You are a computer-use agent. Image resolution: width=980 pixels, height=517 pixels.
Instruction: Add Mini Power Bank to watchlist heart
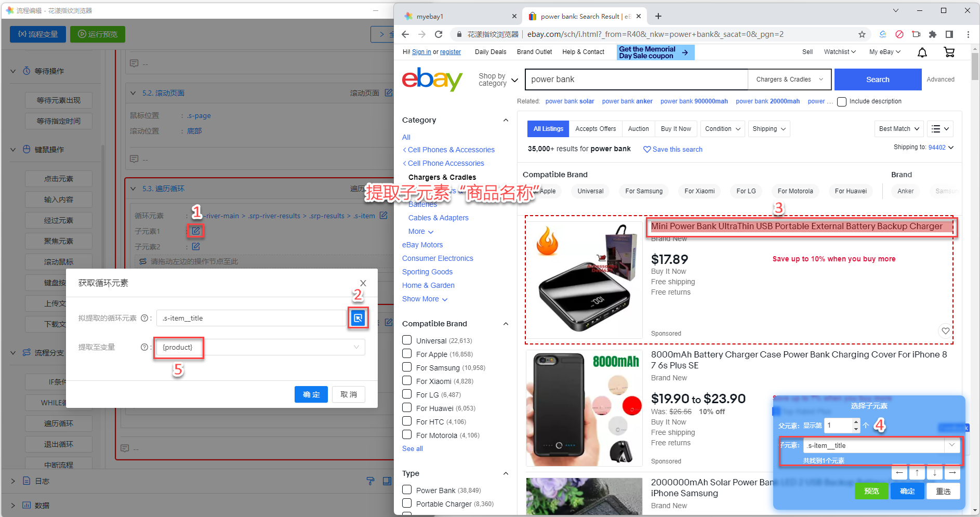click(945, 331)
